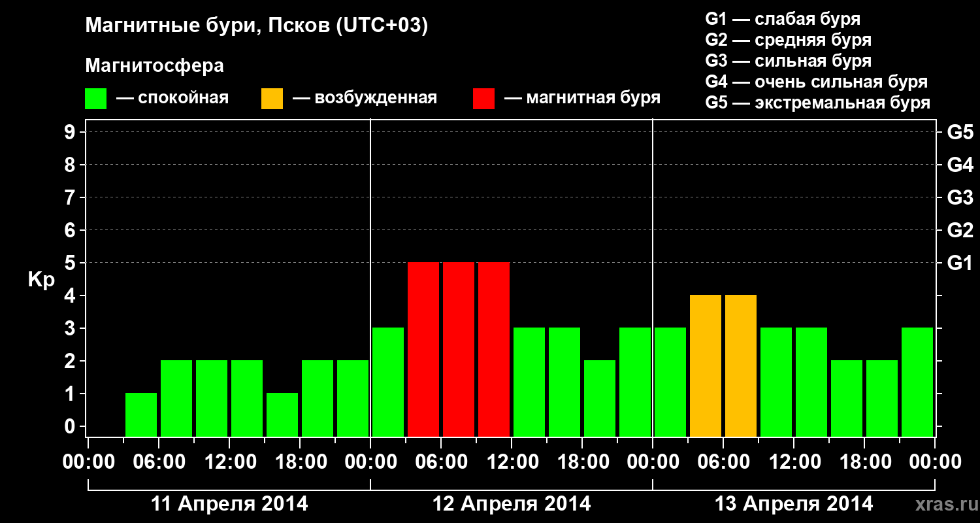
Task: Click the orange 'возбужденная' legend swatch
Action: tap(272, 99)
